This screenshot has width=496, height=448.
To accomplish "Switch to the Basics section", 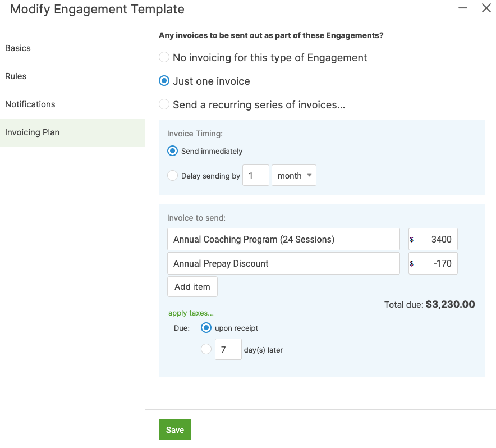I will click(17, 48).
